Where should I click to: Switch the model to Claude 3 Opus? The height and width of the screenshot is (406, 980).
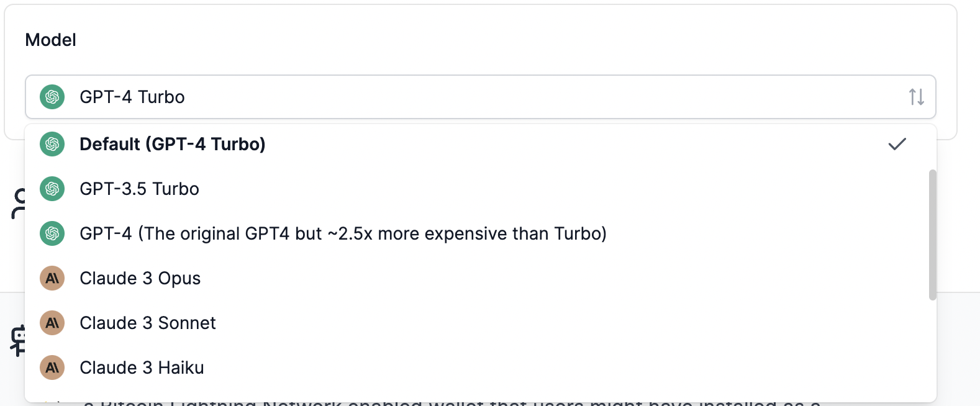[140, 278]
